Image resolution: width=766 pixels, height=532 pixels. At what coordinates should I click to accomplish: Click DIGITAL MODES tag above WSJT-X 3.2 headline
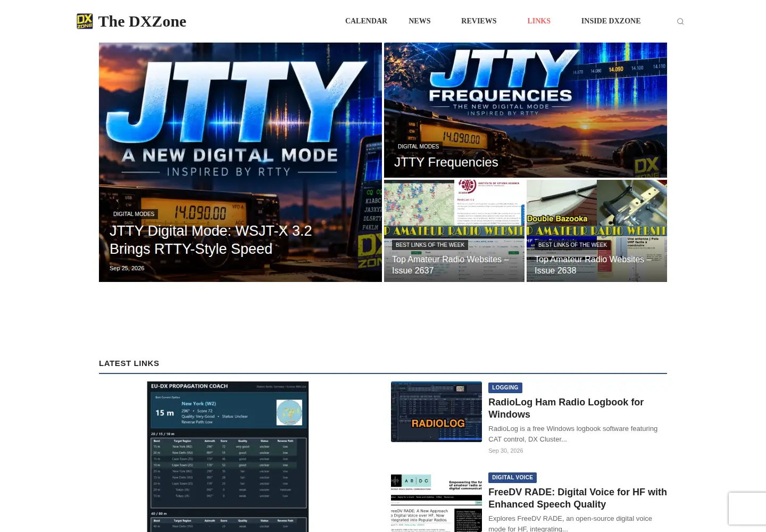(134, 214)
